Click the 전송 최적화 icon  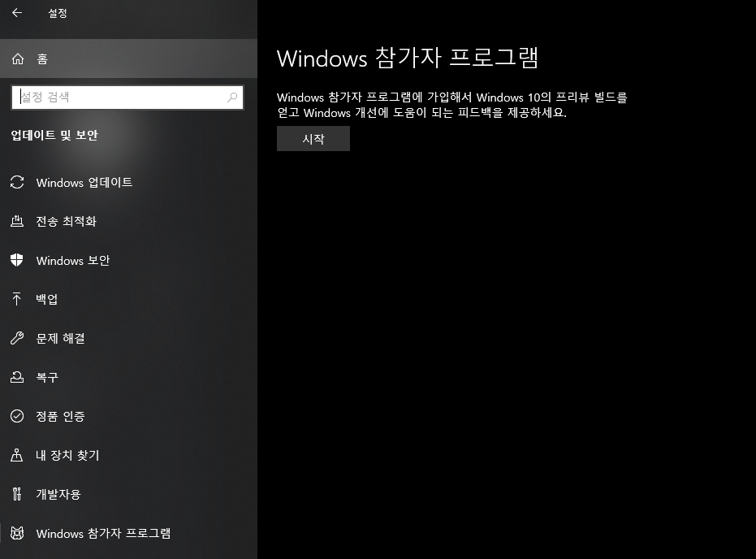[x=17, y=221]
